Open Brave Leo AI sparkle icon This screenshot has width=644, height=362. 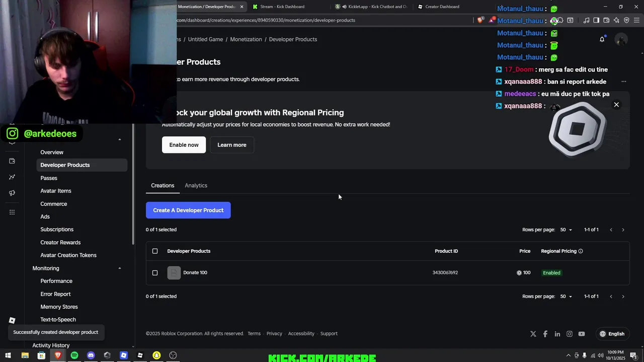coord(616,20)
